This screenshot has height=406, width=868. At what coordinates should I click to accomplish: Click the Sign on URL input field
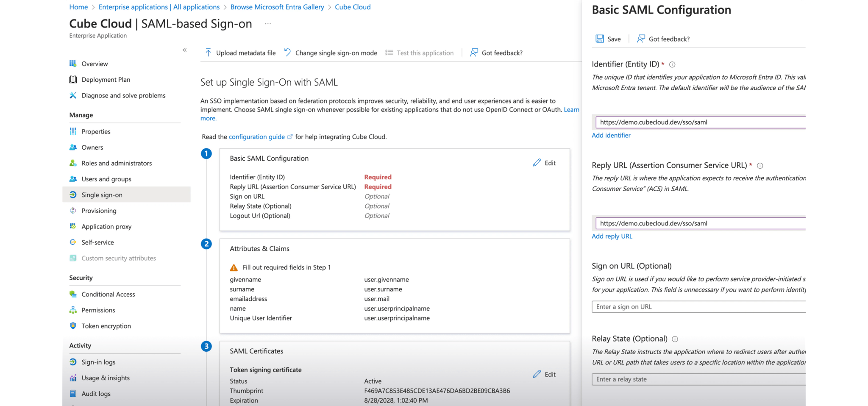[x=698, y=307]
